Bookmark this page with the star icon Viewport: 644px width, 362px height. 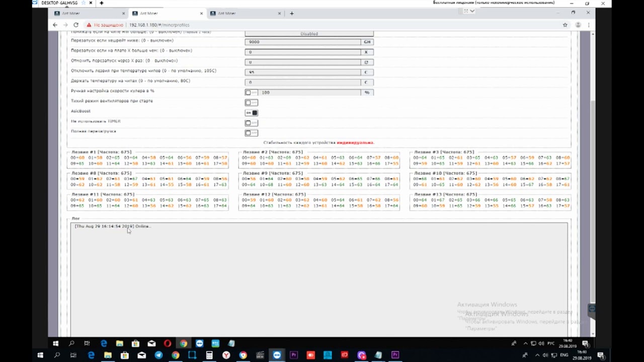[565, 25]
